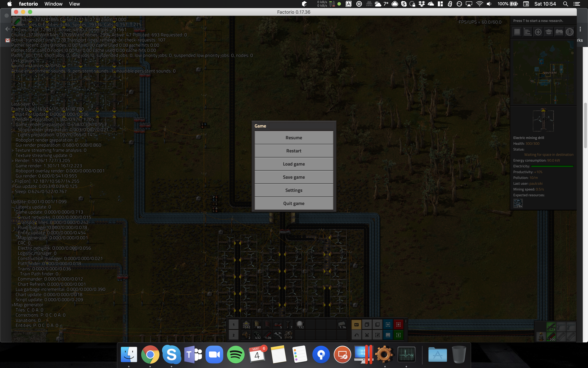Screen dimensions: 588x368
Task: Pick the repair pack slot showing 9
Action: [x=278, y=335]
